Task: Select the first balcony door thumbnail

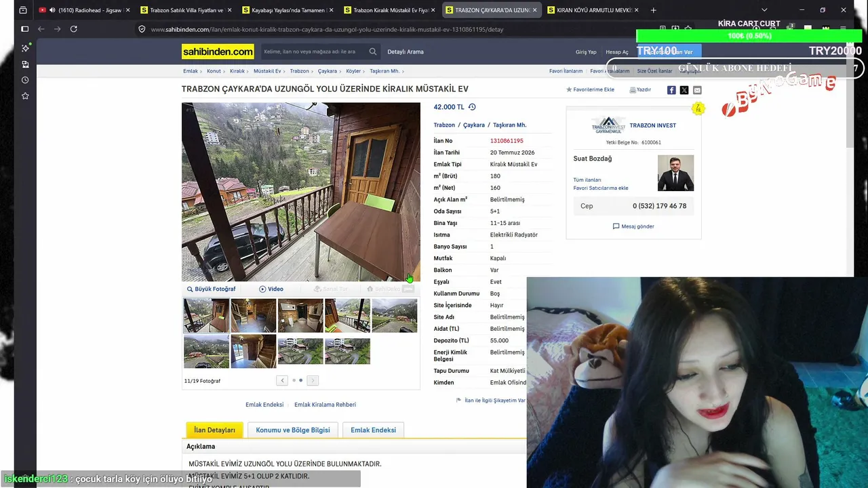Action: click(x=206, y=316)
